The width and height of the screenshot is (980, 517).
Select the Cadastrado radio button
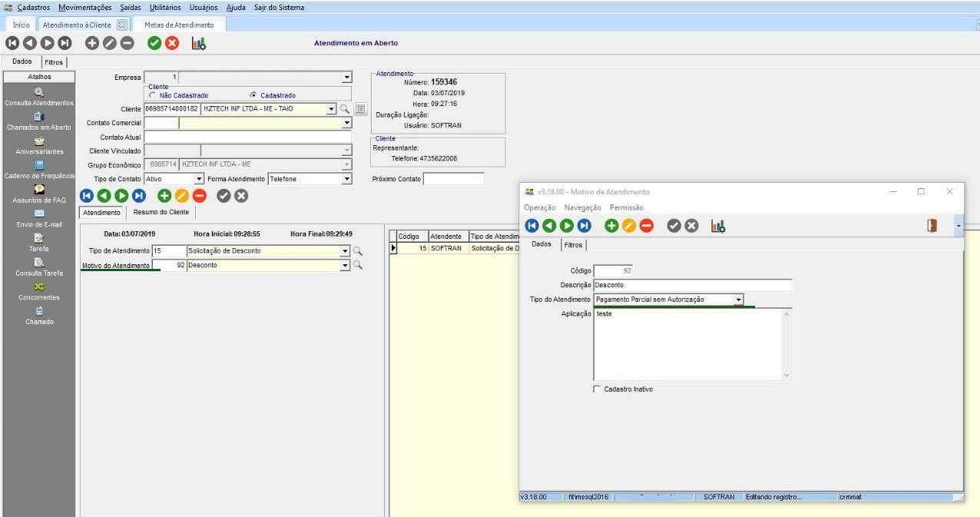click(x=253, y=95)
